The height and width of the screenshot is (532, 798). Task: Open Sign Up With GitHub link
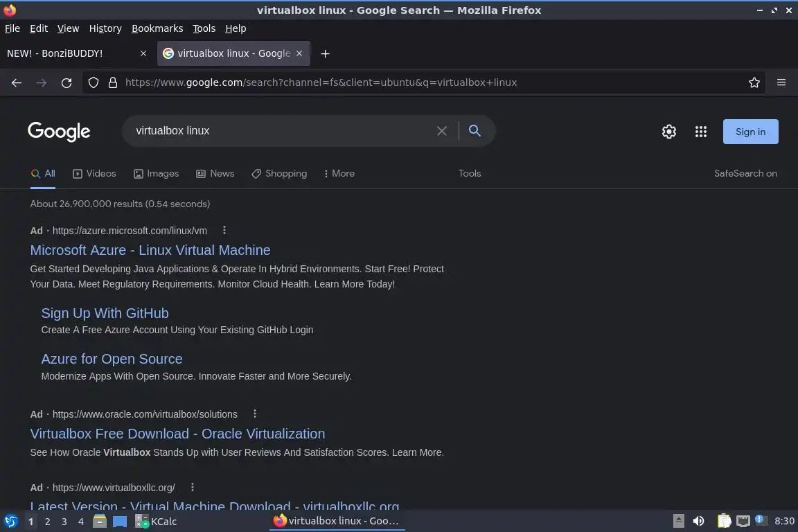pos(105,313)
